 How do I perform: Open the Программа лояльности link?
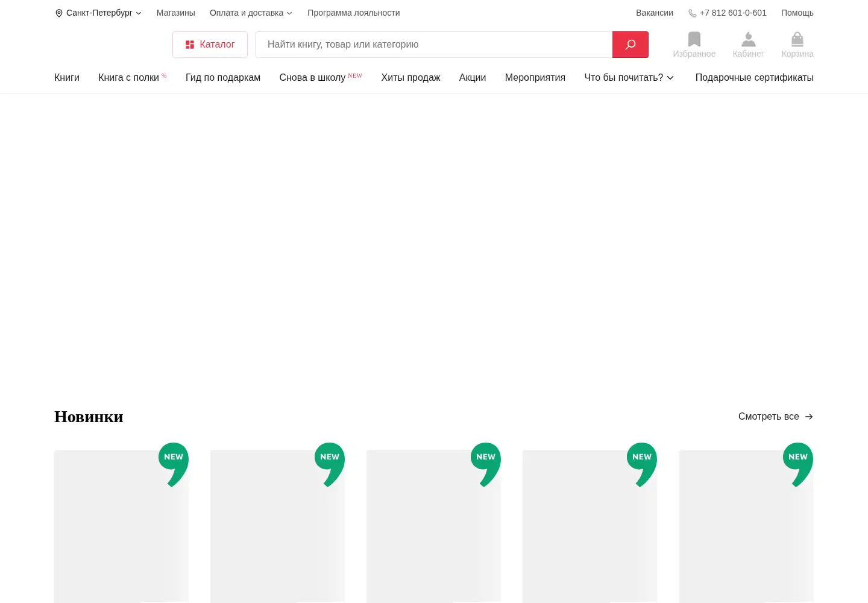tap(354, 13)
